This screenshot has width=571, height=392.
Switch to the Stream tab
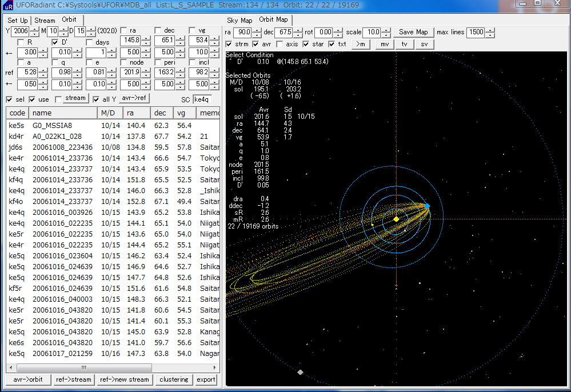pos(45,20)
